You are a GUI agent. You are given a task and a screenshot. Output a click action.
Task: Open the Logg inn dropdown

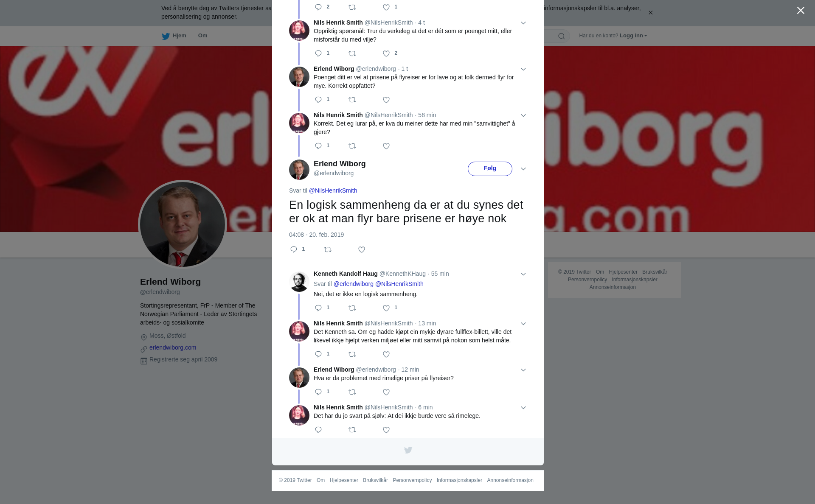[x=633, y=36]
